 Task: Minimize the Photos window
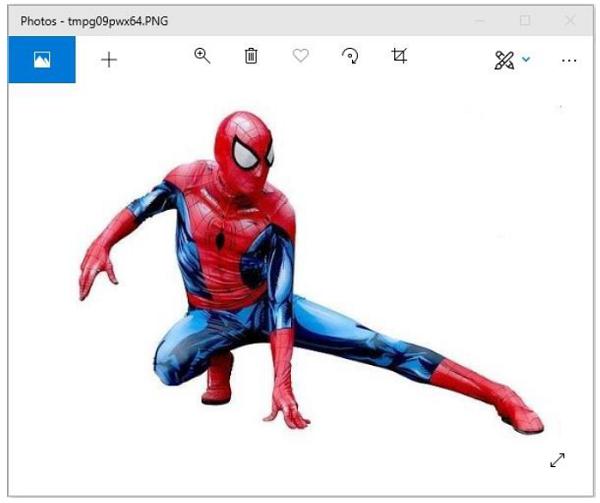478,20
